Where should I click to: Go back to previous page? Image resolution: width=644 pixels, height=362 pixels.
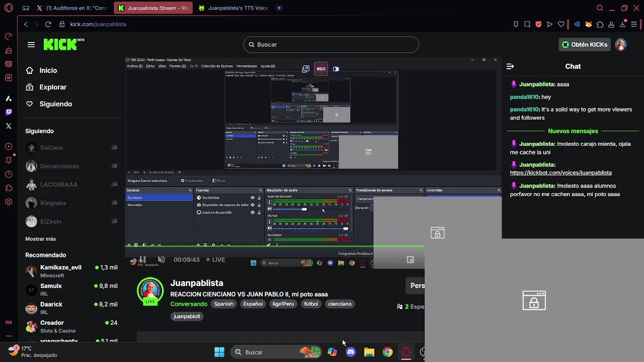tap(26, 24)
